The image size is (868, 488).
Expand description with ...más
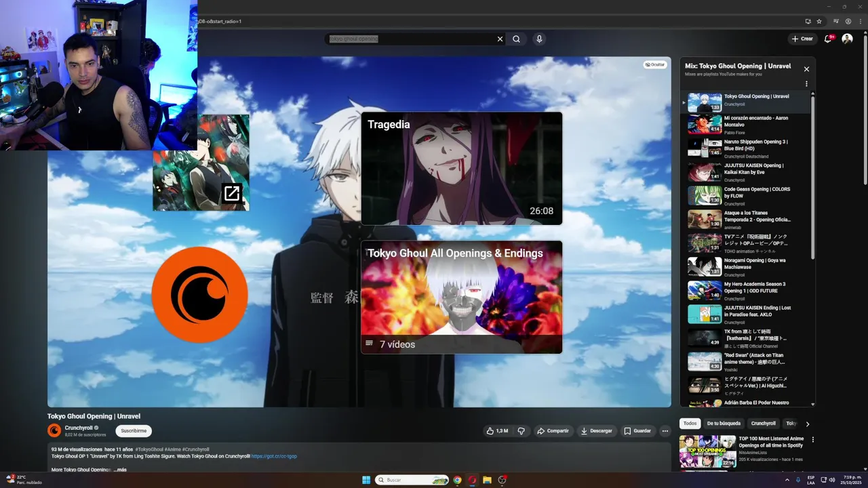click(x=120, y=470)
